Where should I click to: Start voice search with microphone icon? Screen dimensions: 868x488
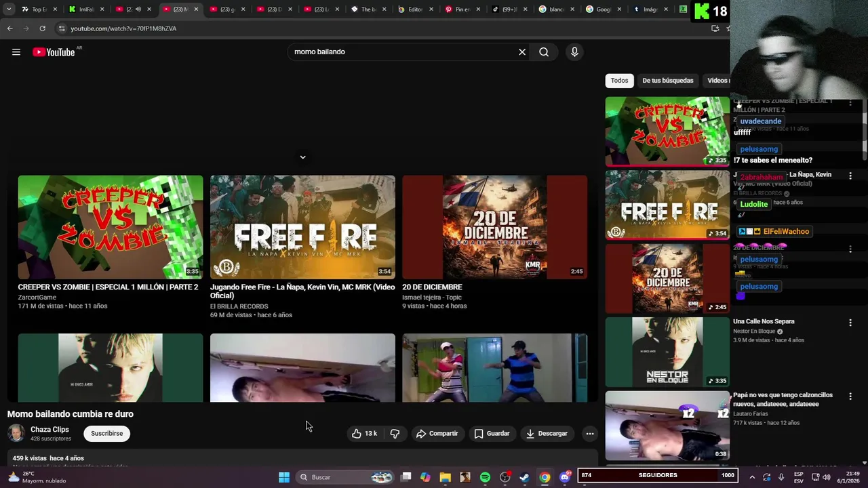point(574,52)
